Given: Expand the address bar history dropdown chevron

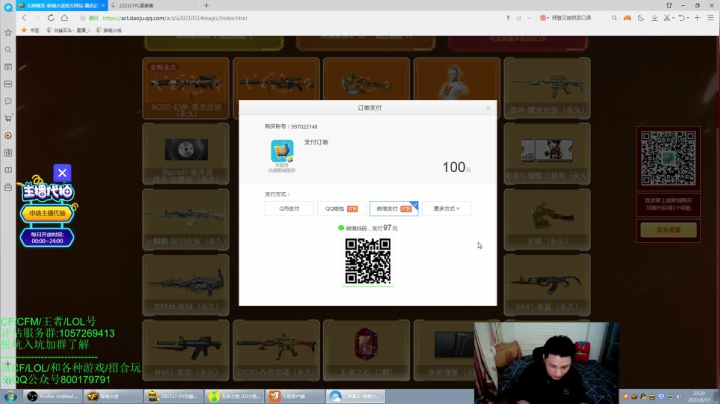Looking at the screenshot, I should (x=529, y=18).
